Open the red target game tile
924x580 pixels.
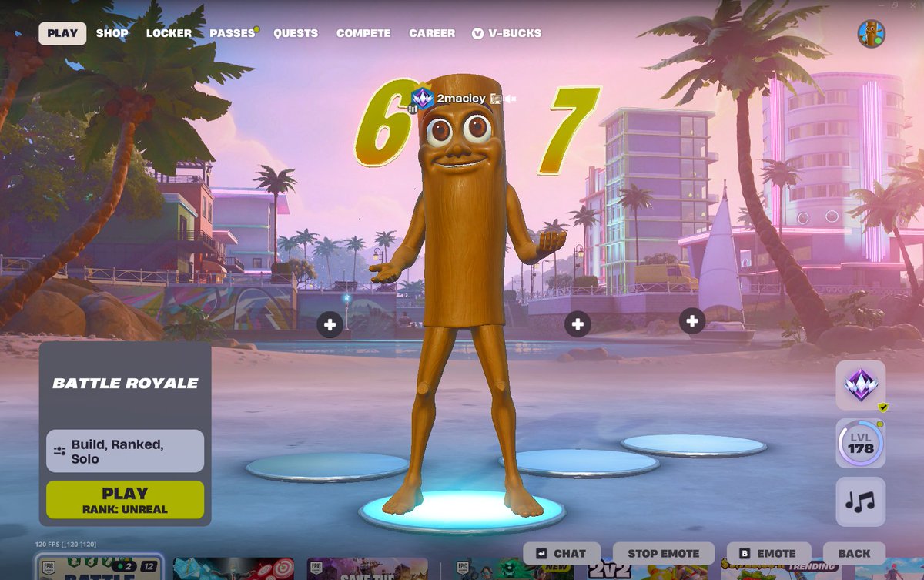pyautogui.click(x=234, y=568)
